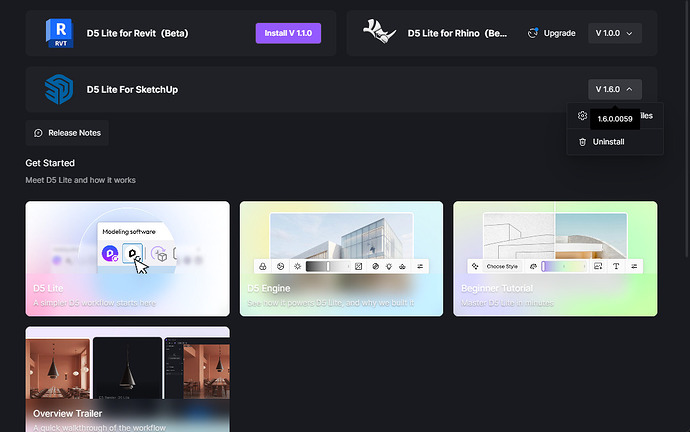Open the D5 Engine card
This screenshot has width=690, height=432.
point(341,259)
